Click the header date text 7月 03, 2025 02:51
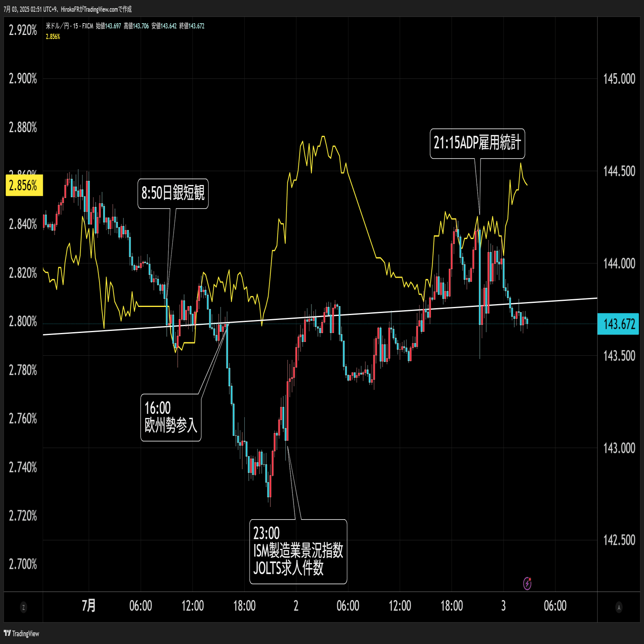The height and width of the screenshot is (644, 644). 23,9
